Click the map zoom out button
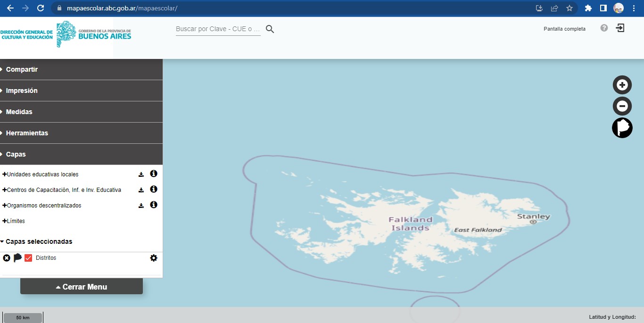Image resolution: width=644 pixels, height=323 pixels. (x=622, y=106)
